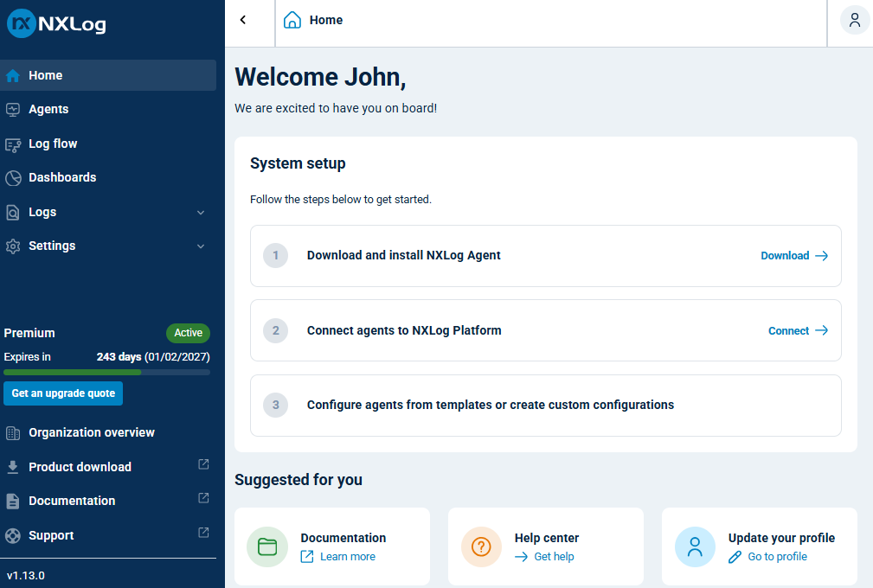Click the green folder Documentation card icon
Viewport: 873px width, 588px height.
[x=267, y=546]
